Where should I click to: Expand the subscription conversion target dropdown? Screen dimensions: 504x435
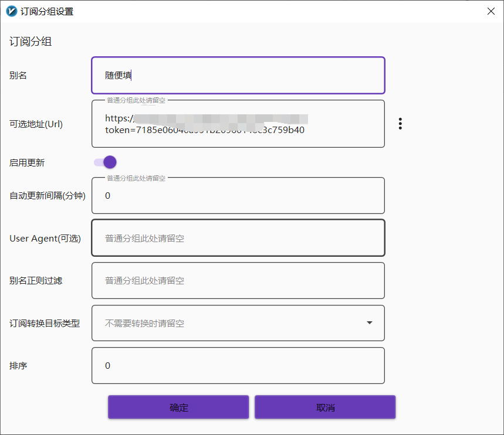(x=370, y=323)
